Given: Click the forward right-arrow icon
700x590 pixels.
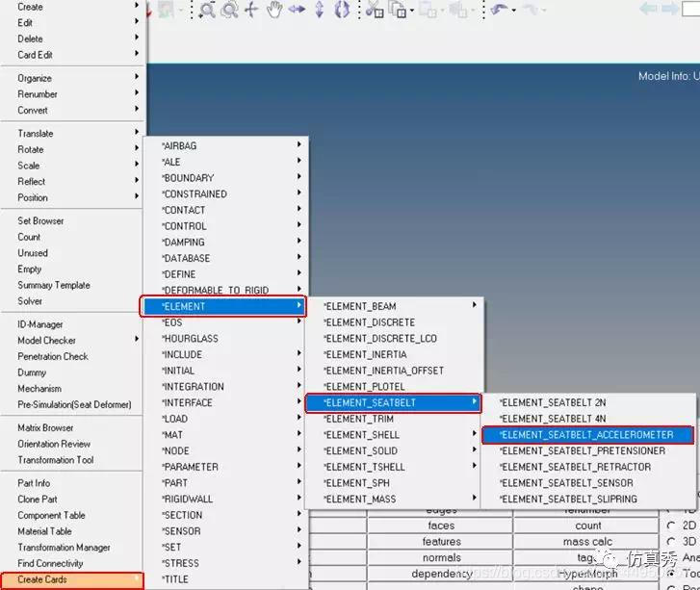Looking at the screenshot, I should [670, 9].
